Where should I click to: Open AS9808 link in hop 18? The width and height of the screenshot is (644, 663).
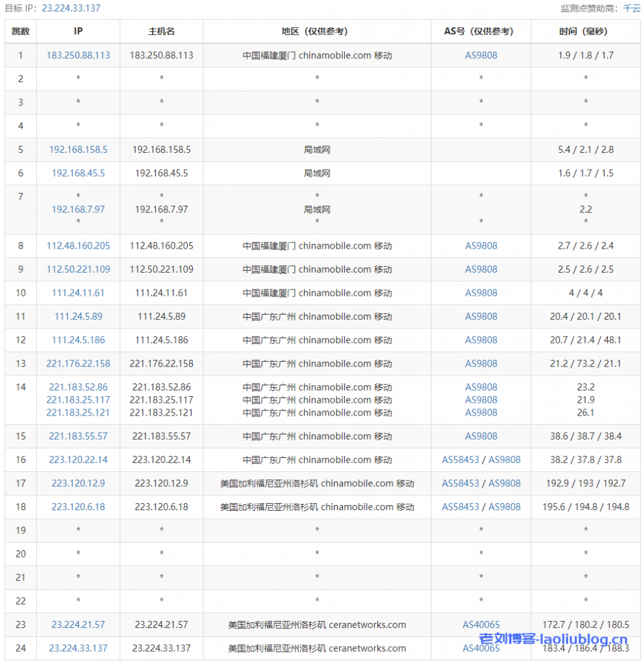point(505,507)
